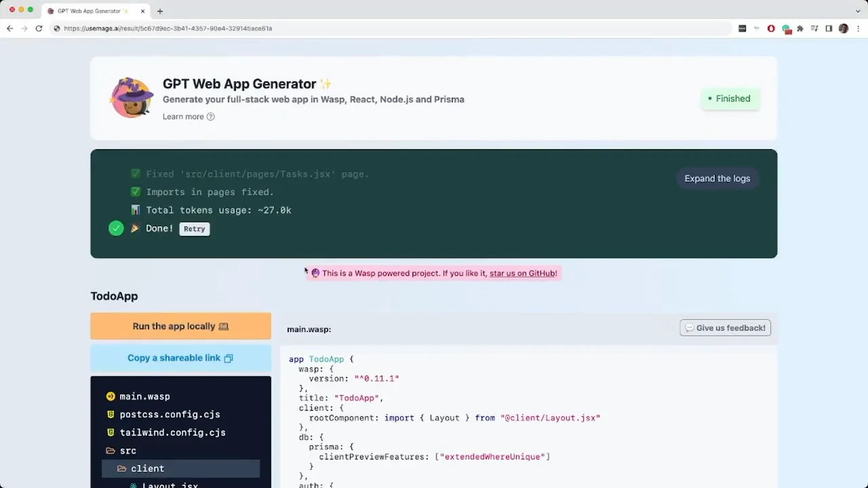Reload the page

39,28
